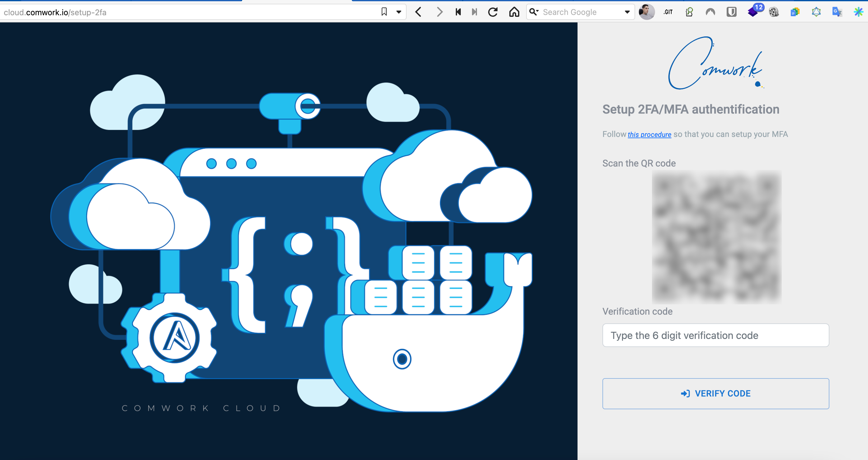
Task: Open the extension with 12 badge
Action: 754,11
